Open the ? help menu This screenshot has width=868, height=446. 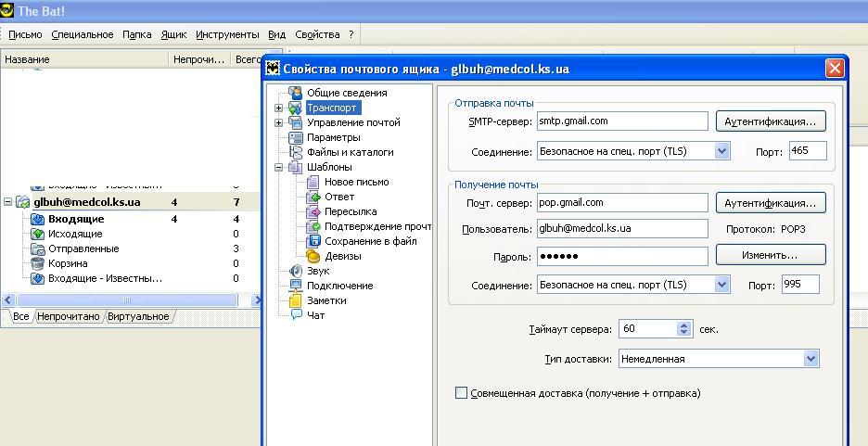351,34
